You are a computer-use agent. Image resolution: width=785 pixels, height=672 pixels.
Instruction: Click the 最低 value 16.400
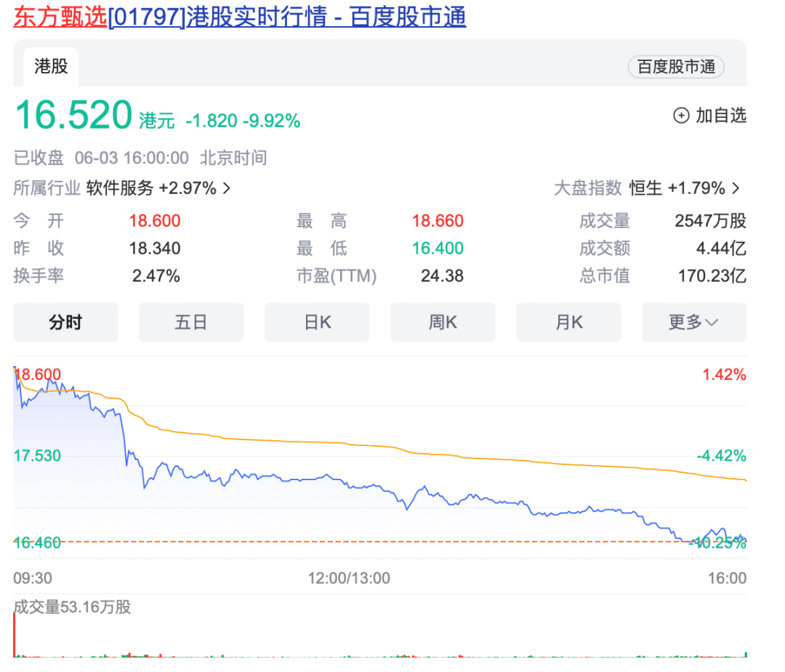438,248
